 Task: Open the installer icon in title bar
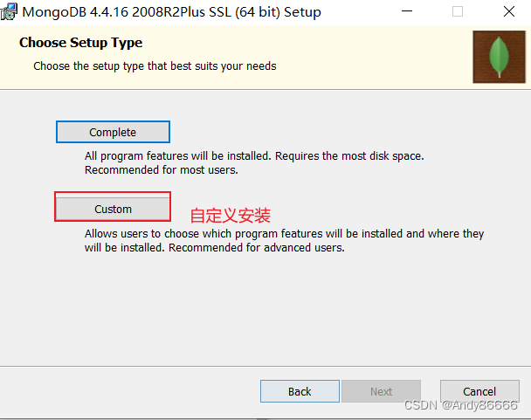coord(9,12)
